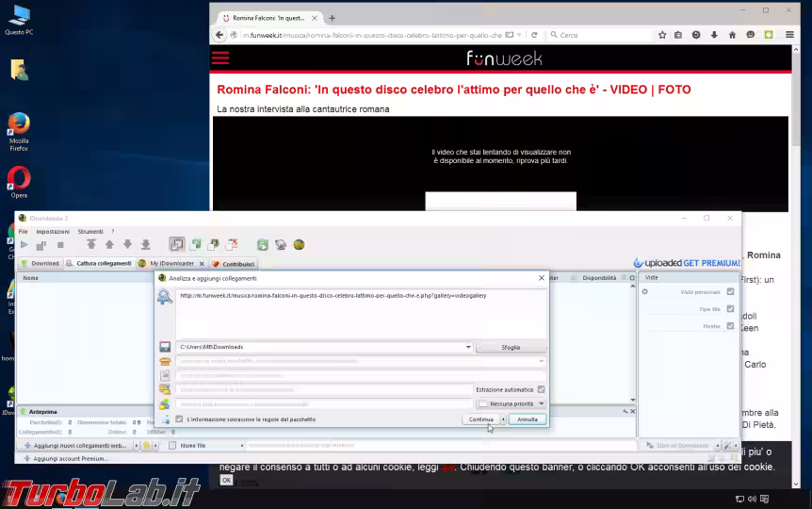Toggle Estrazione automatica checkbox

(x=541, y=389)
